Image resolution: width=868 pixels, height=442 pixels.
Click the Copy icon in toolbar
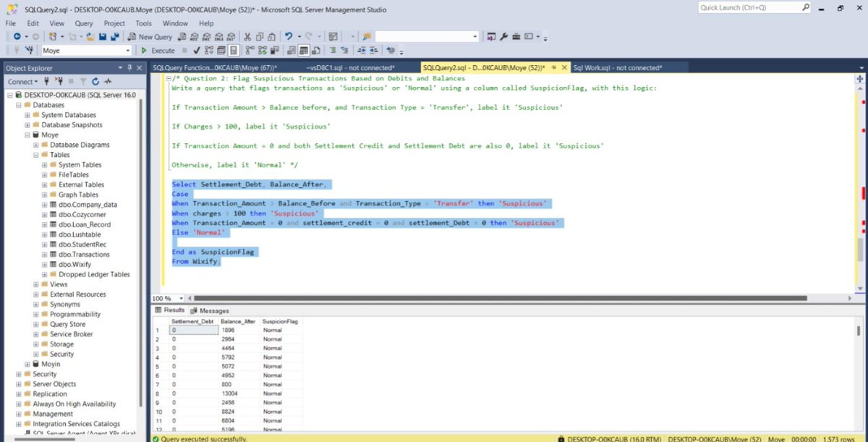click(x=259, y=36)
